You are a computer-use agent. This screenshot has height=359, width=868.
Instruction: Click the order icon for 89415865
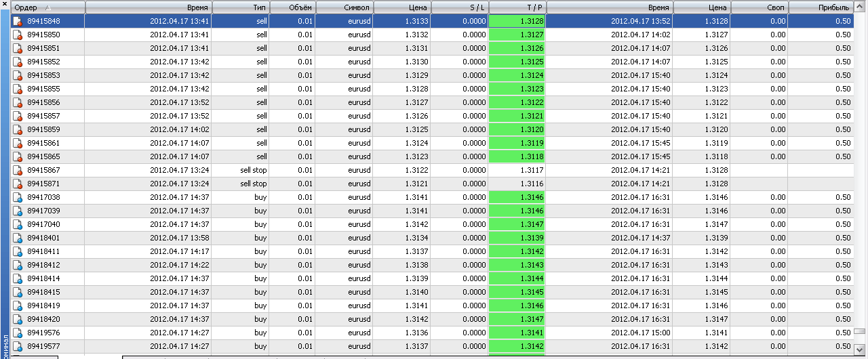coord(18,156)
